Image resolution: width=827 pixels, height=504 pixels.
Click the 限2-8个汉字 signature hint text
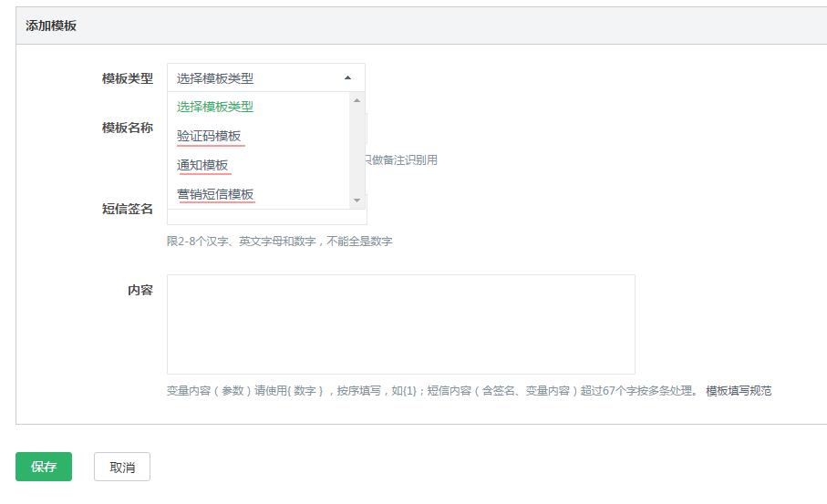[x=279, y=242]
